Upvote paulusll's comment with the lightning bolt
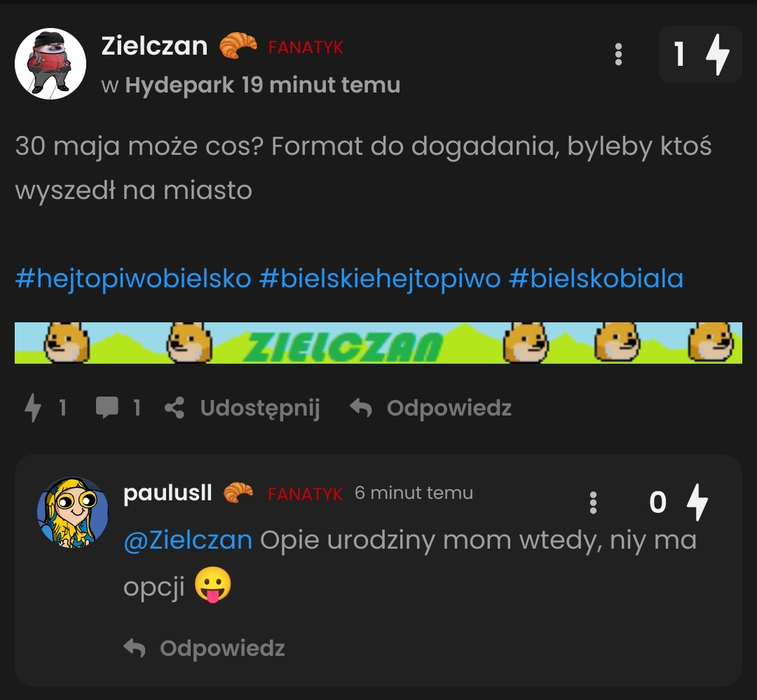This screenshot has width=757, height=700. [x=697, y=502]
